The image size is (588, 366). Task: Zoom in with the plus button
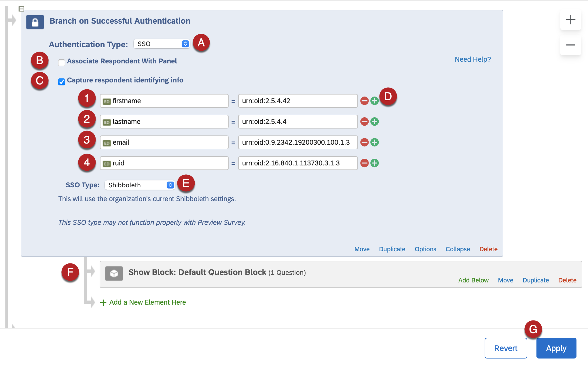coord(570,20)
